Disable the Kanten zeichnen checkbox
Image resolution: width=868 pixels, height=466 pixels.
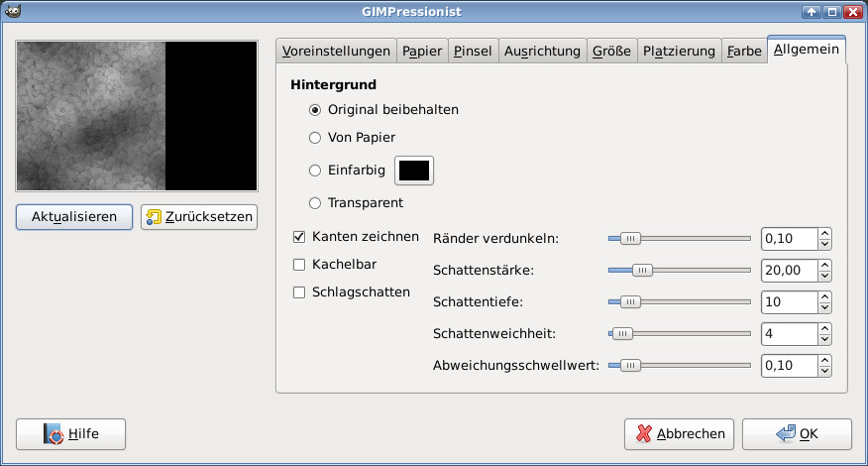click(x=299, y=237)
